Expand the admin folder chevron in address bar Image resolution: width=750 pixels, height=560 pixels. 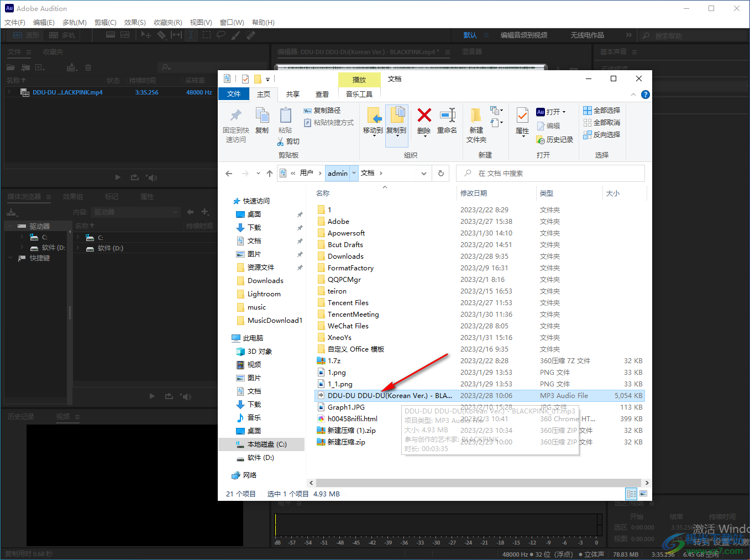[x=354, y=173]
